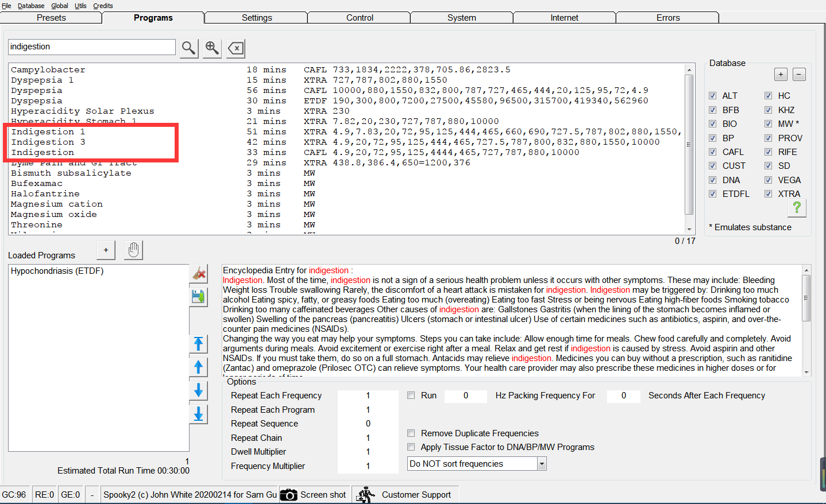Clear the search field with backspace icon

pos(236,48)
